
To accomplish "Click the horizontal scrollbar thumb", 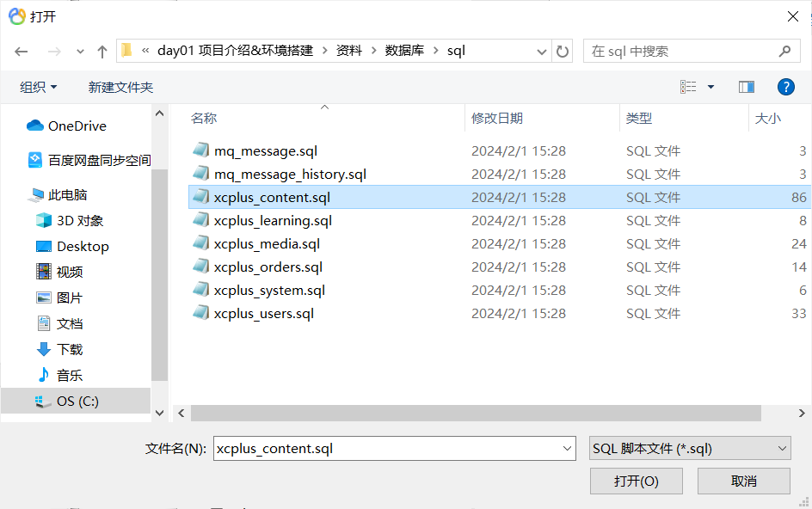I will [x=476, y=414].
